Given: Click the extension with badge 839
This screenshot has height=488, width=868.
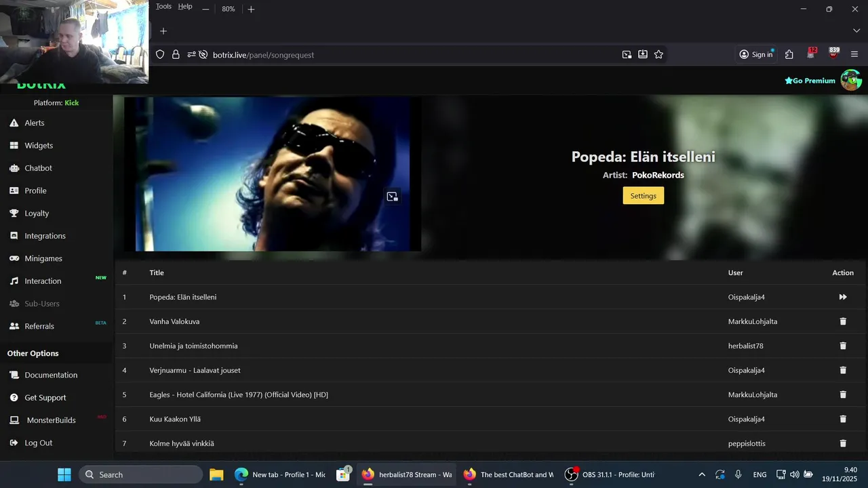Looking at the screenshot, I should pos(833,54).
